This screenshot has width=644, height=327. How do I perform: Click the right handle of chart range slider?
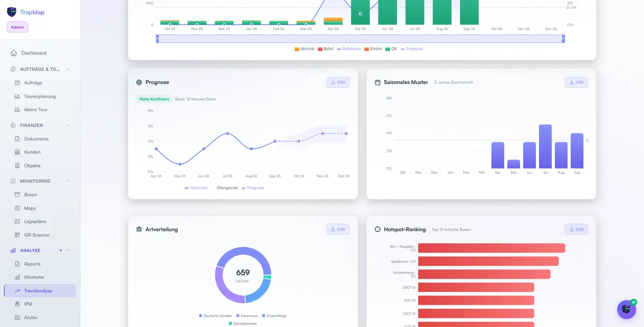[563, 39]
